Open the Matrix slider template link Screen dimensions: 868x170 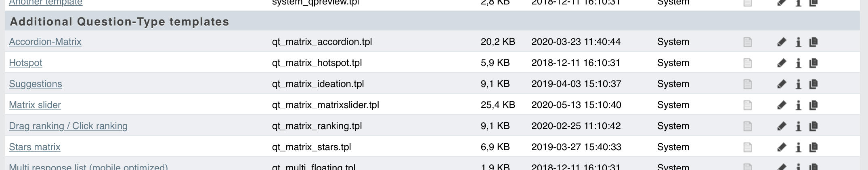pyautogui.click(x=35, y=105)
